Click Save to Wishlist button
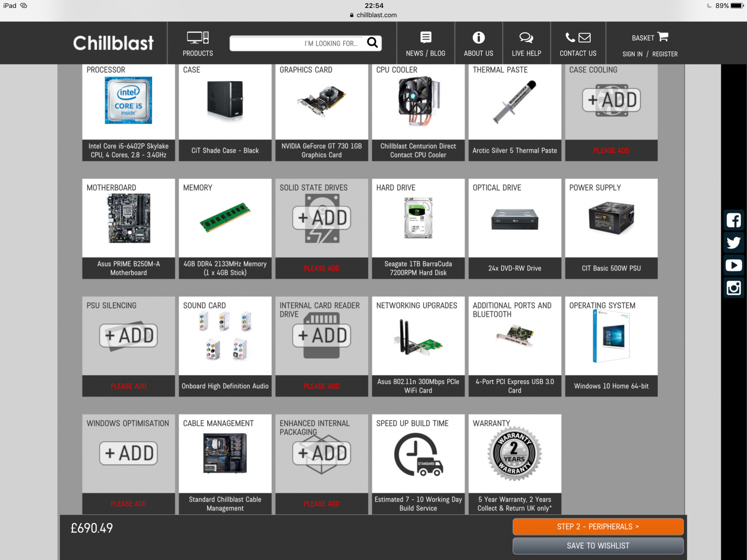The height and width of the screenshot is (560, 747). click(598, 546)
